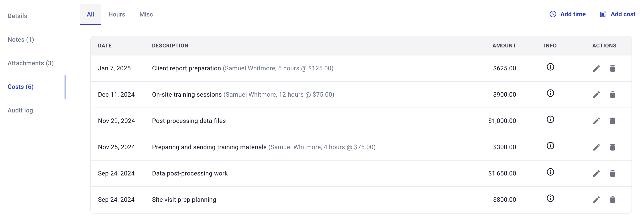
Task: Delete the Client report preparation entry
Action: click(612, 68)
